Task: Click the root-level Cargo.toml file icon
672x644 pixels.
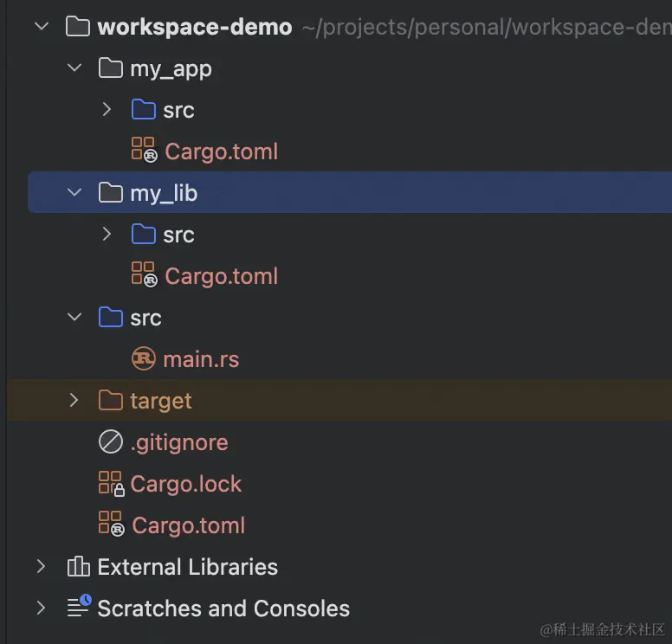Action: pyautogui.click(x=111, y=525)
